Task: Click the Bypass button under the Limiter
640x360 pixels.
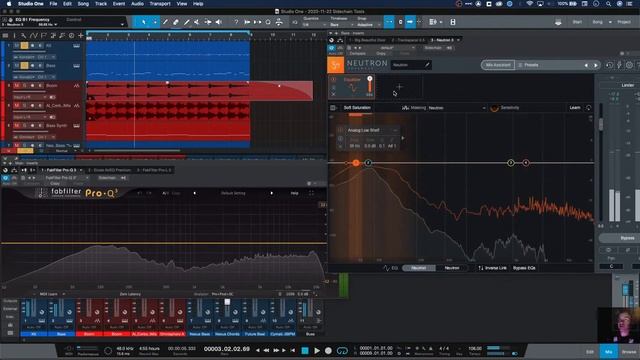Action: click(627, 238)
